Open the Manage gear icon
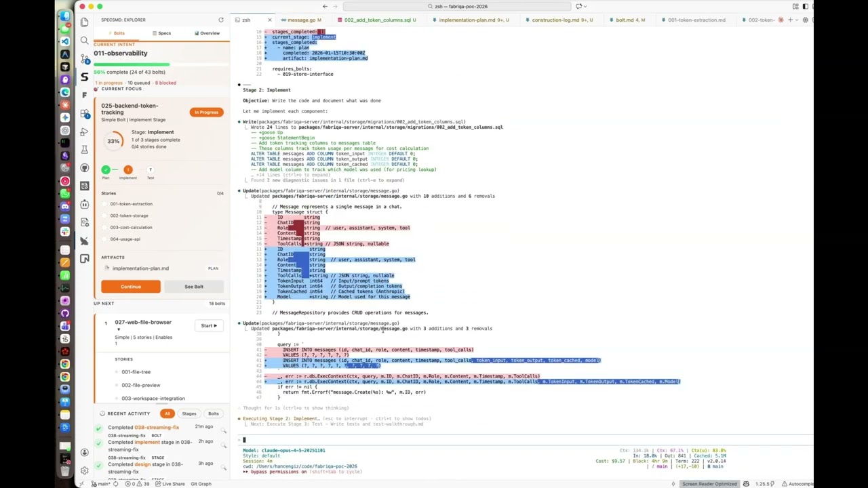Viewport: 868px width, 488px height. coord(84,470)
